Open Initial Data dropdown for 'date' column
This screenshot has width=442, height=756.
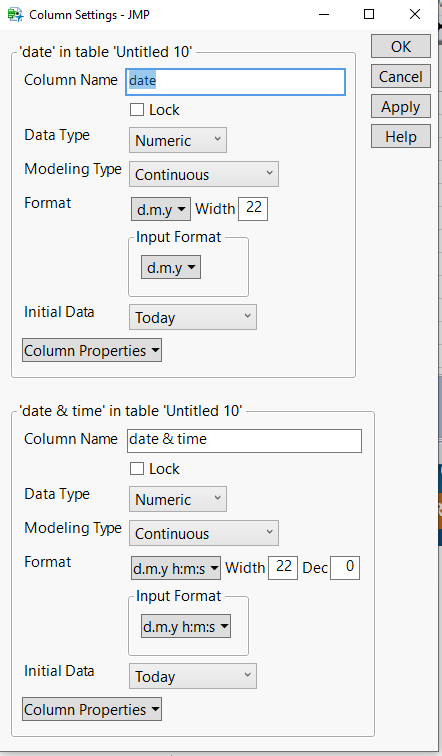point(193,317)
